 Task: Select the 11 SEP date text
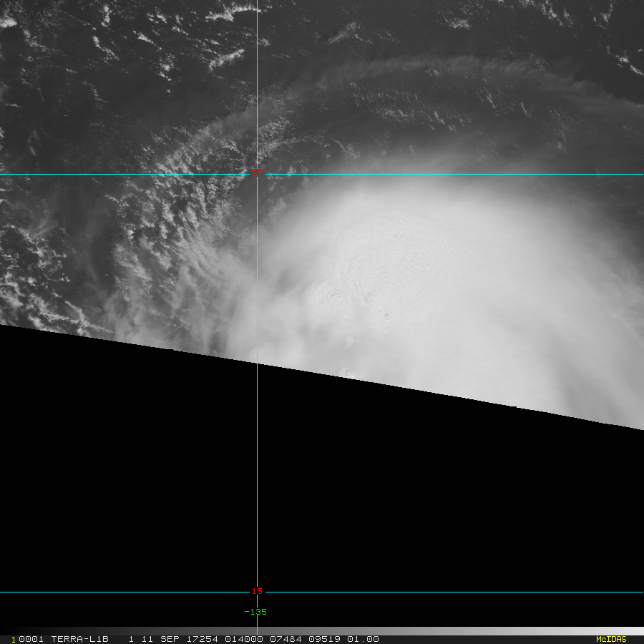pyautogui.click(x=160, y=639)
